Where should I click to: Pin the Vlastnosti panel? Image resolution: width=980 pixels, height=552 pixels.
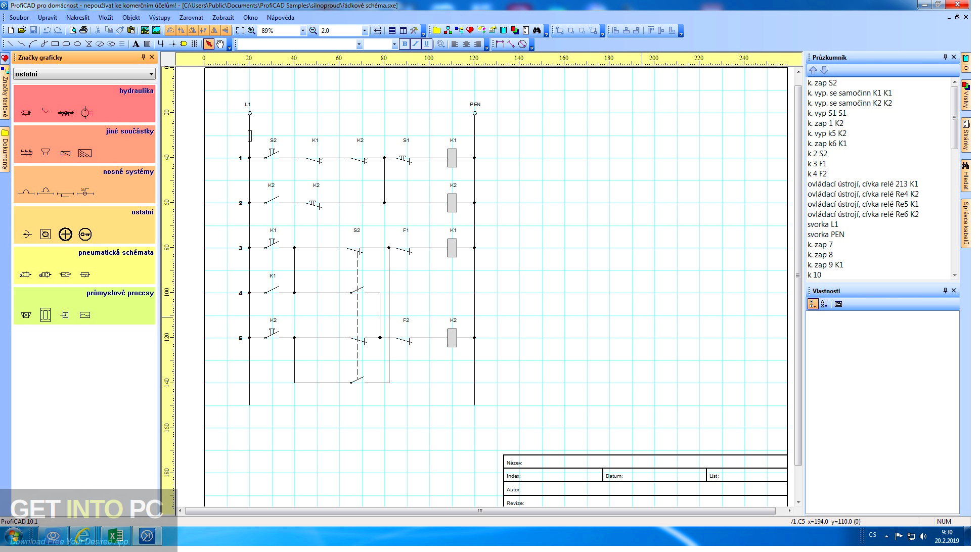pos(945,291)
